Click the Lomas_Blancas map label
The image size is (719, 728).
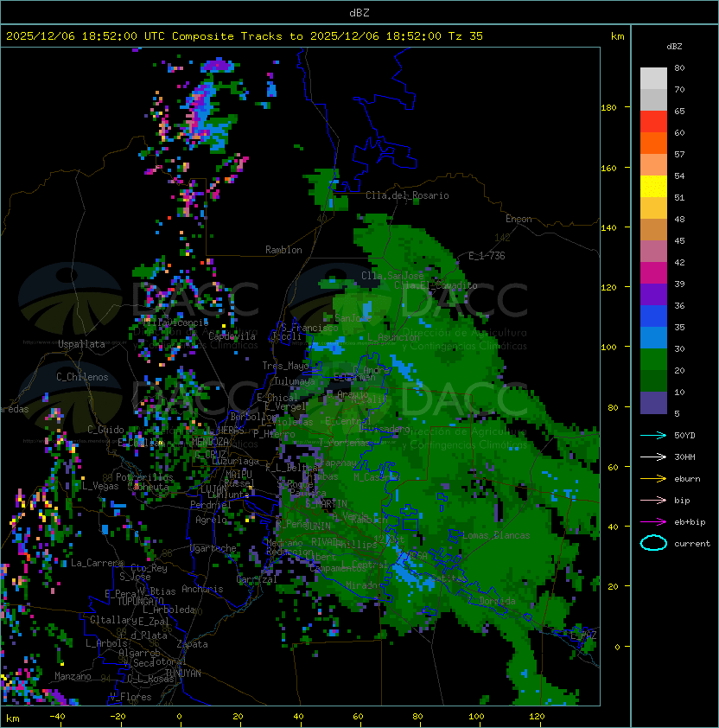[496, 535]
